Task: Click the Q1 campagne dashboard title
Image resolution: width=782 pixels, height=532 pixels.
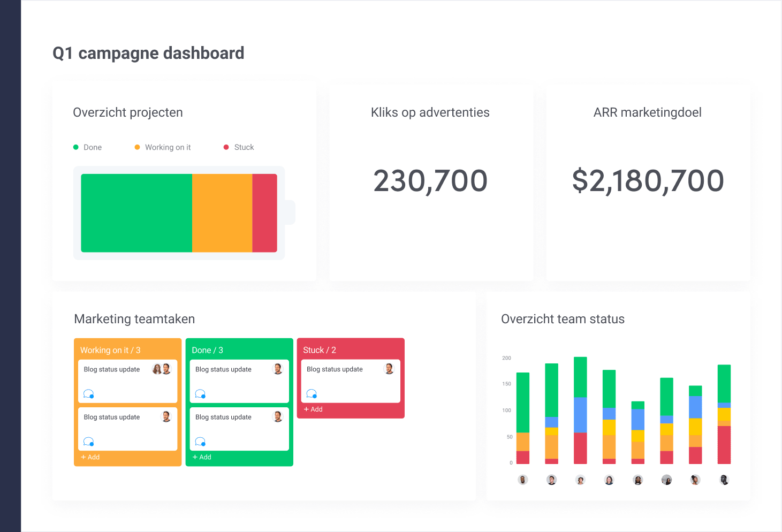Action: coord(148,53)
